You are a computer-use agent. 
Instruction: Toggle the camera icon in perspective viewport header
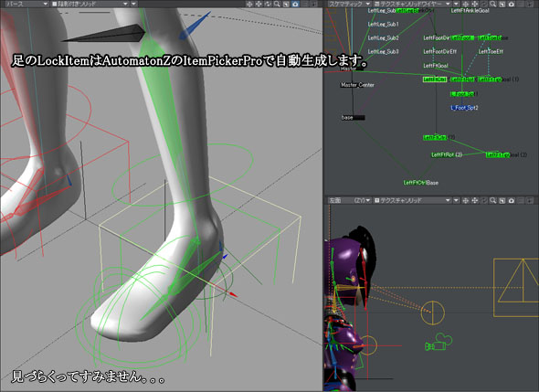tap(295, 4)
